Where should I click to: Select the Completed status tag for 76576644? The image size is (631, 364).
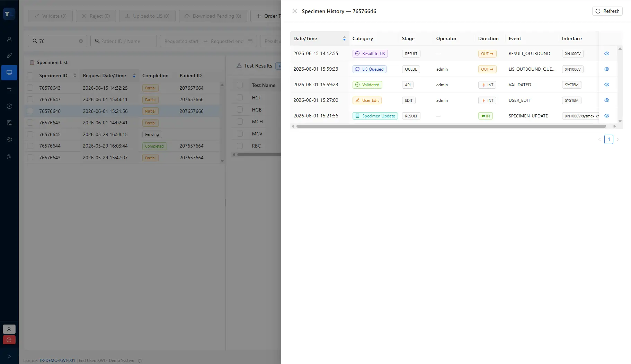point(154,146)
